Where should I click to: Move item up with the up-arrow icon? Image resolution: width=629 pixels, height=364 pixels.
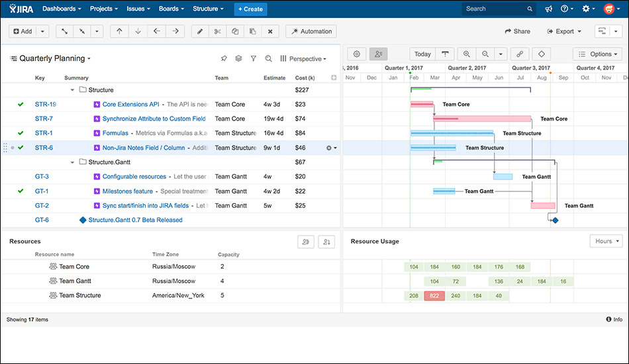[119, 31]
